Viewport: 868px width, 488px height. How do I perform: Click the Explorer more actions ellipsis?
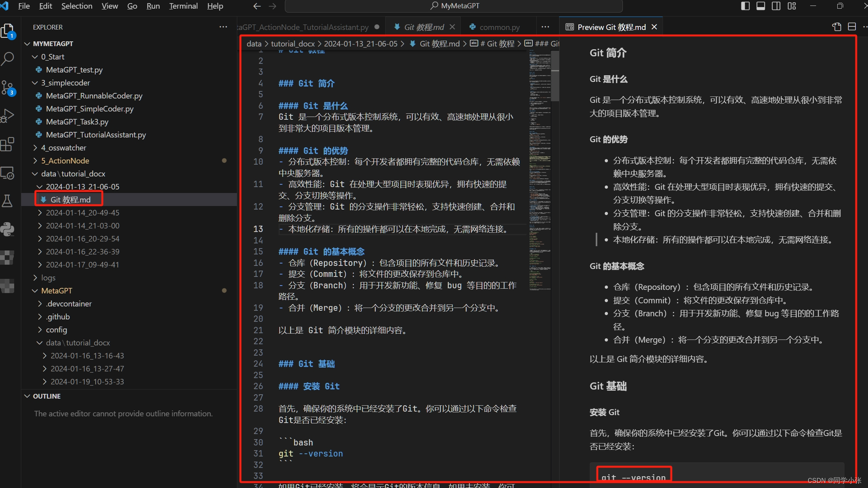[x=223, y=27]
